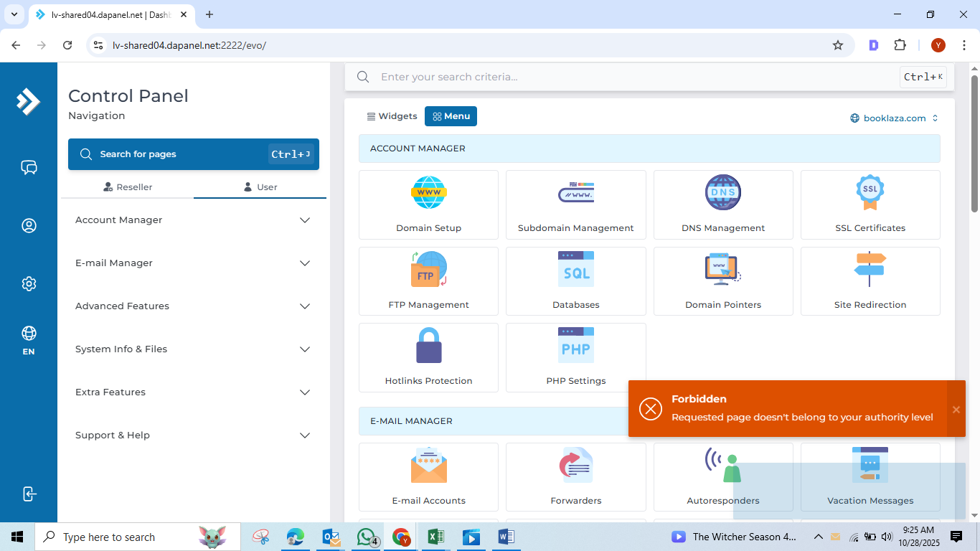The image size is (980, 551).
Task: Click the search criteria input field
Action: coord(631,77)
